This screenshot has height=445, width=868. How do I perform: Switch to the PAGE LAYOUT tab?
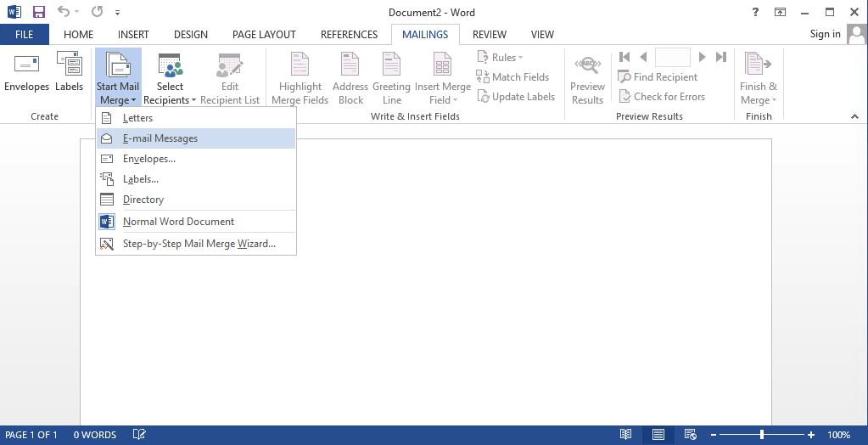click(264, 34)
